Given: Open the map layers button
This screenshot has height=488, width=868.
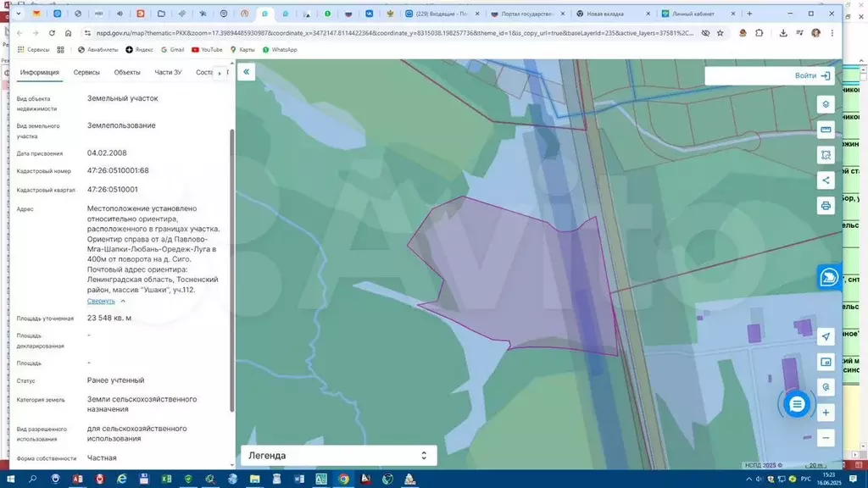Looking at the screenshot, I should pos(826,104).
